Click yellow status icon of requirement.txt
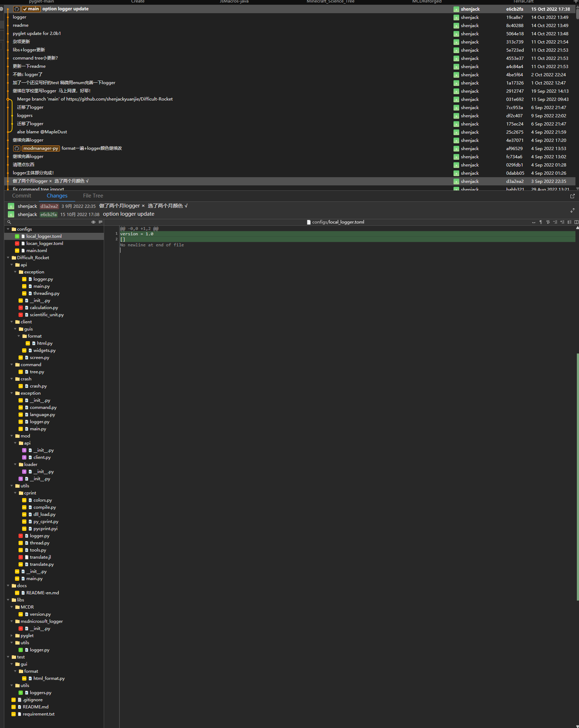579x728 pixels. tap(14, 714)
